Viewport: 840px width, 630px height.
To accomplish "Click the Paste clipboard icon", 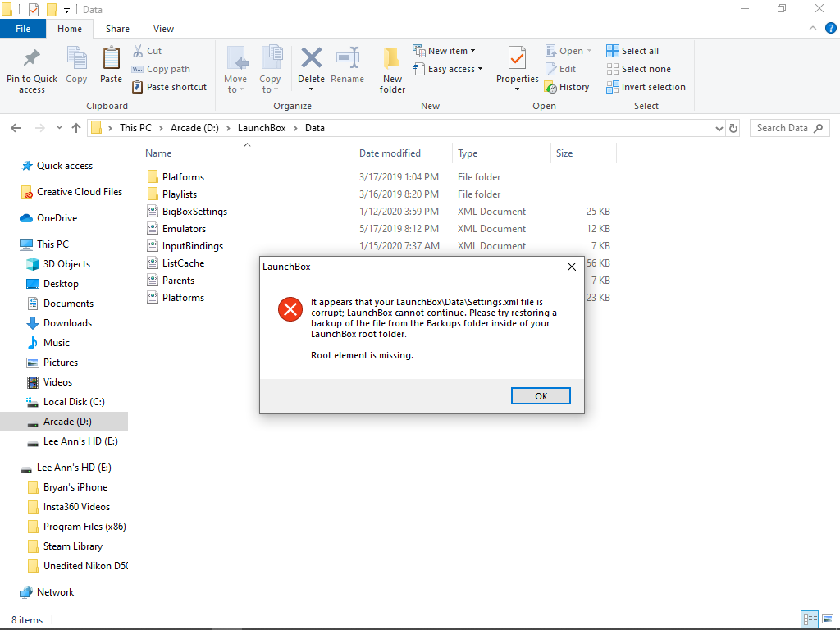I will coord(112,58).
